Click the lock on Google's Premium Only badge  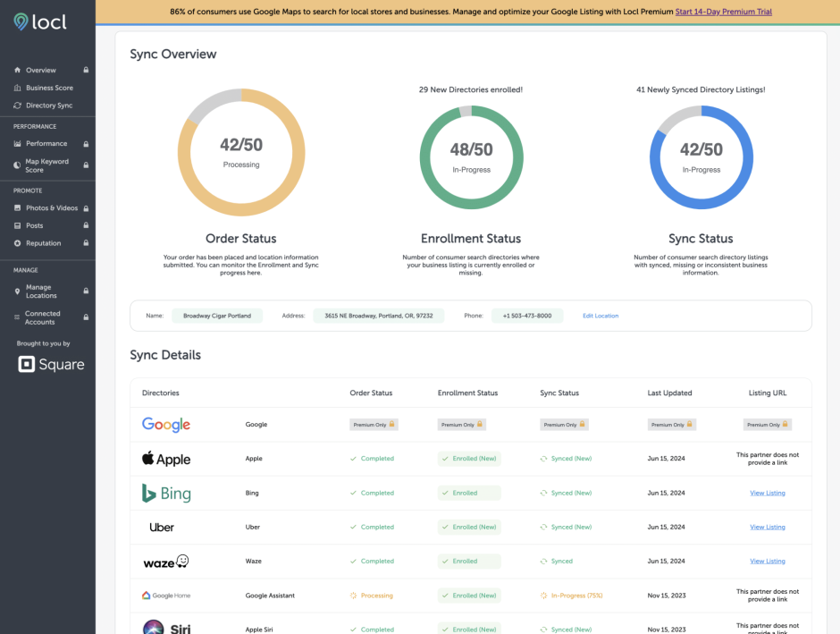391,424
